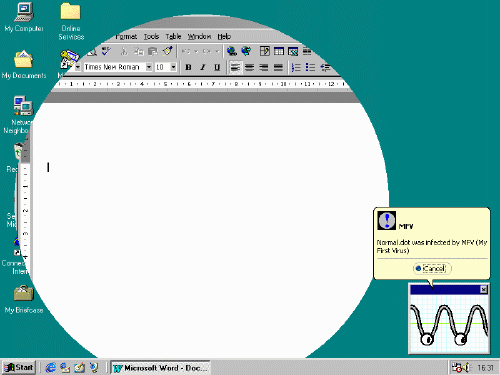Select Align Left

(235, 67)
